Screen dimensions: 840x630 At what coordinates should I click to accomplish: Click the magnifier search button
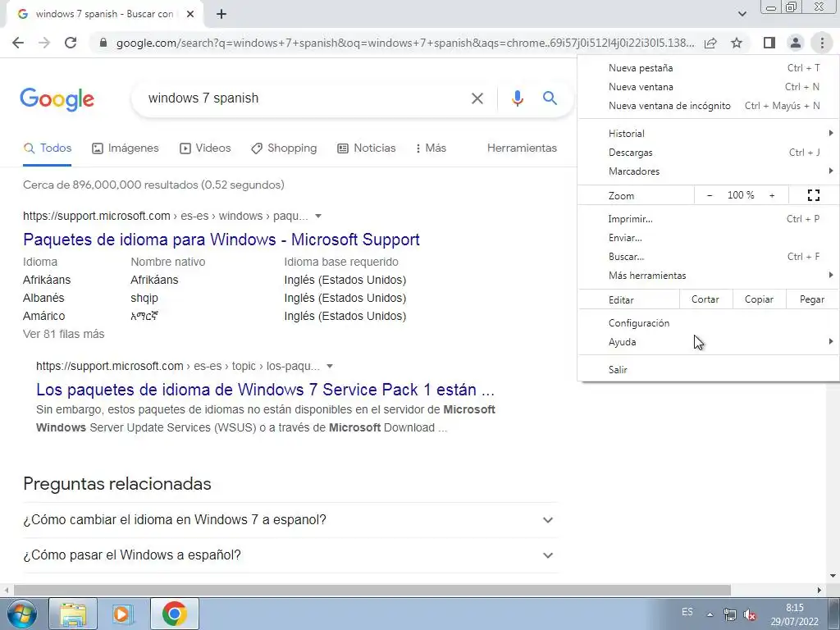(x=550, y=98)
